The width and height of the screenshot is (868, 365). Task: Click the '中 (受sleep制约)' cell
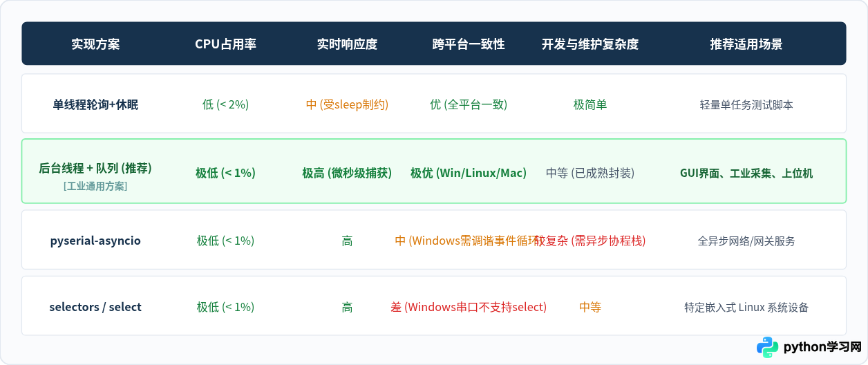click(x=347, y=104)
